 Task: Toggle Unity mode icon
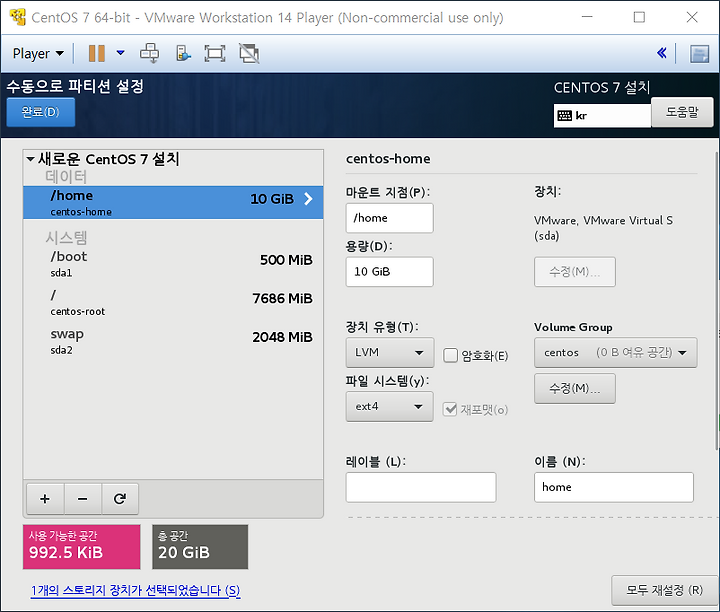click(x=249, y=53)
